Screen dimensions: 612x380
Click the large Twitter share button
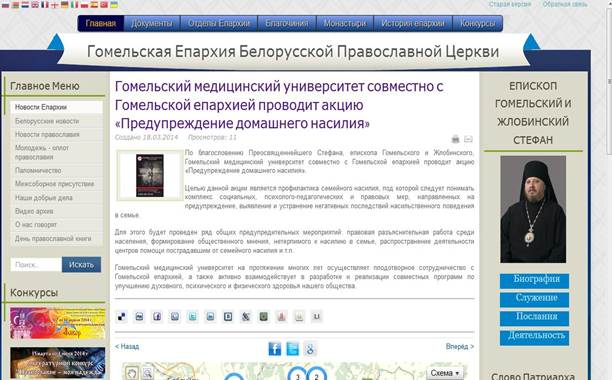click(x=292, y=348)
